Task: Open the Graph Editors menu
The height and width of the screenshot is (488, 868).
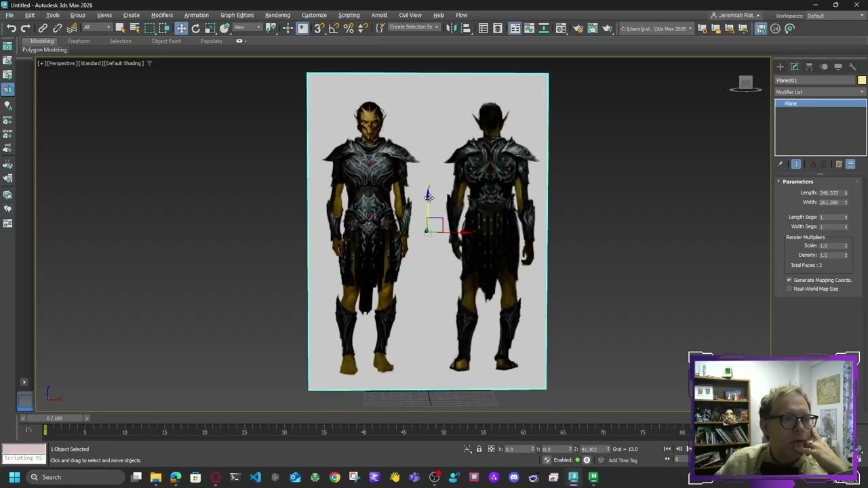Action: (x=237, y=15)
